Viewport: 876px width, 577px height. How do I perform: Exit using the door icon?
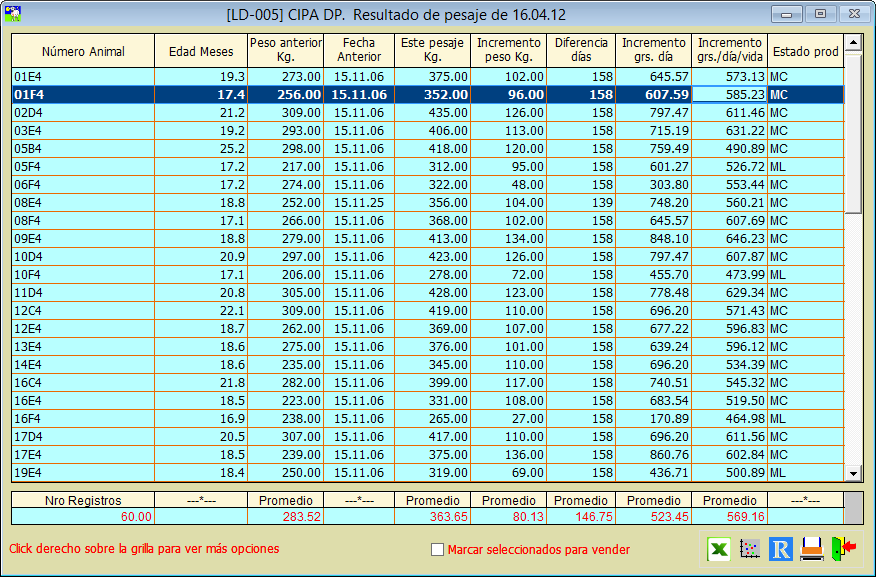pyautogui.click(x=842, y=548)
